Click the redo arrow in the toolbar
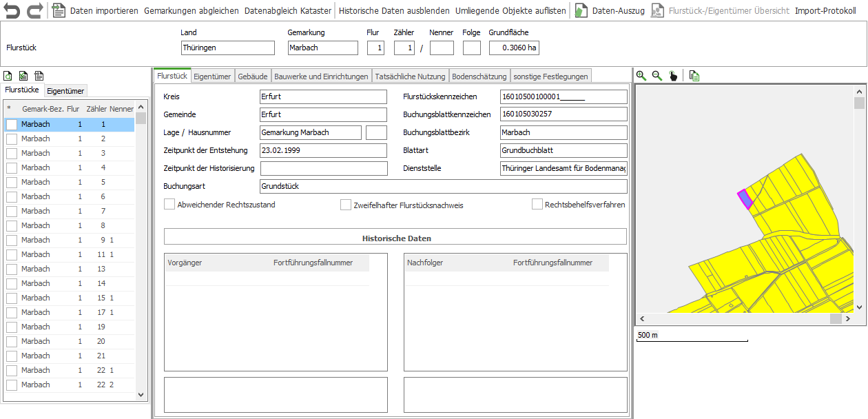This screenshot has height=419, width=868. click(x=34, y=11)
